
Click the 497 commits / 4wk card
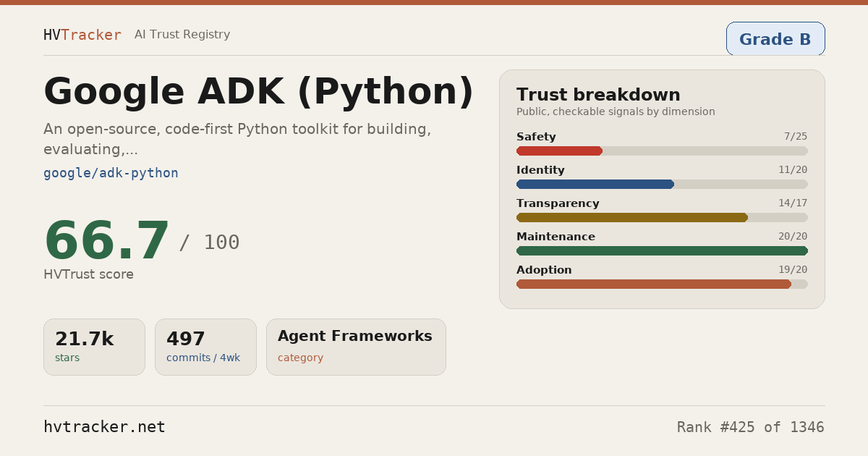click(x=205, y=347)
